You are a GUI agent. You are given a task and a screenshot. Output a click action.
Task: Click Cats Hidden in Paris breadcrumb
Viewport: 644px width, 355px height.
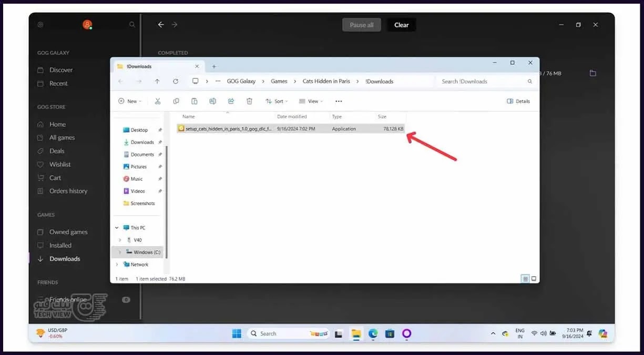pyautogui.click(x=326, y=82)
